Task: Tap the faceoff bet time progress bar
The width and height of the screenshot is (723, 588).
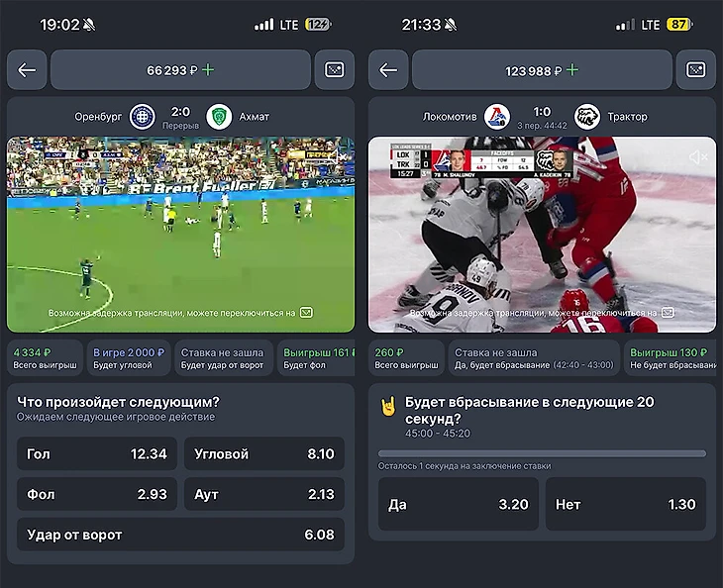Action: tap(542, 453)
